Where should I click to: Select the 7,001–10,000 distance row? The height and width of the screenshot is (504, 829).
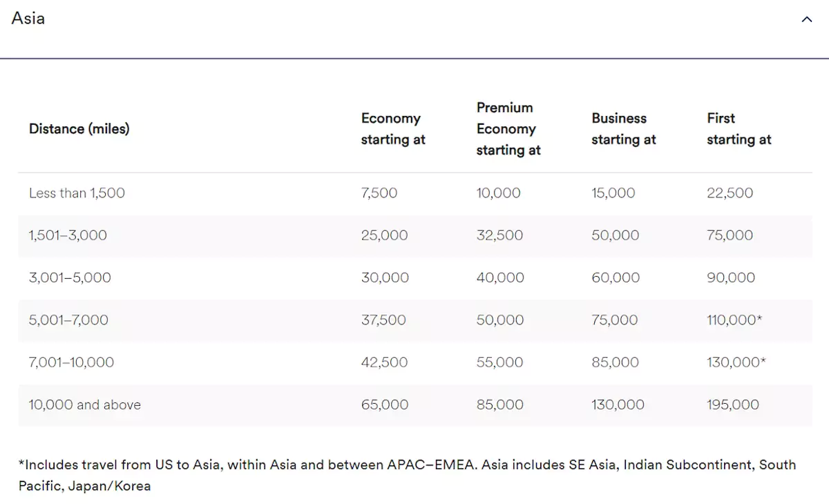[71, 362]
